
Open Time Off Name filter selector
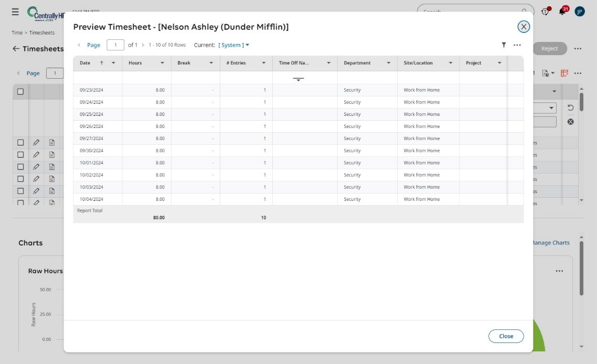click(x=298, y=79)
